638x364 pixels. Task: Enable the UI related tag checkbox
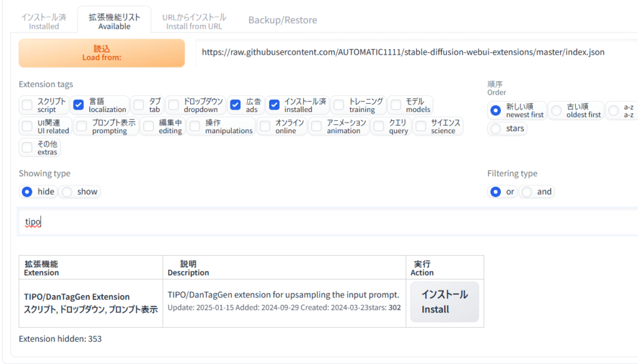click(x=27, y=126)
